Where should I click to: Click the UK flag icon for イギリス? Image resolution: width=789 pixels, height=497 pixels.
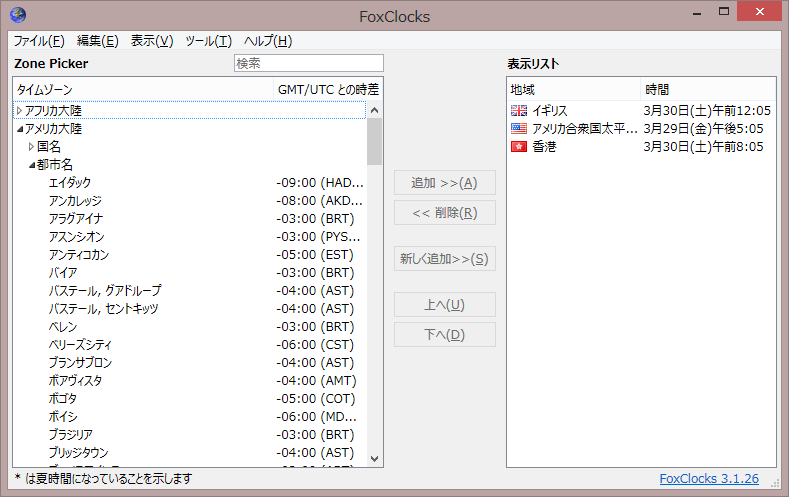[x=518, y=111]
